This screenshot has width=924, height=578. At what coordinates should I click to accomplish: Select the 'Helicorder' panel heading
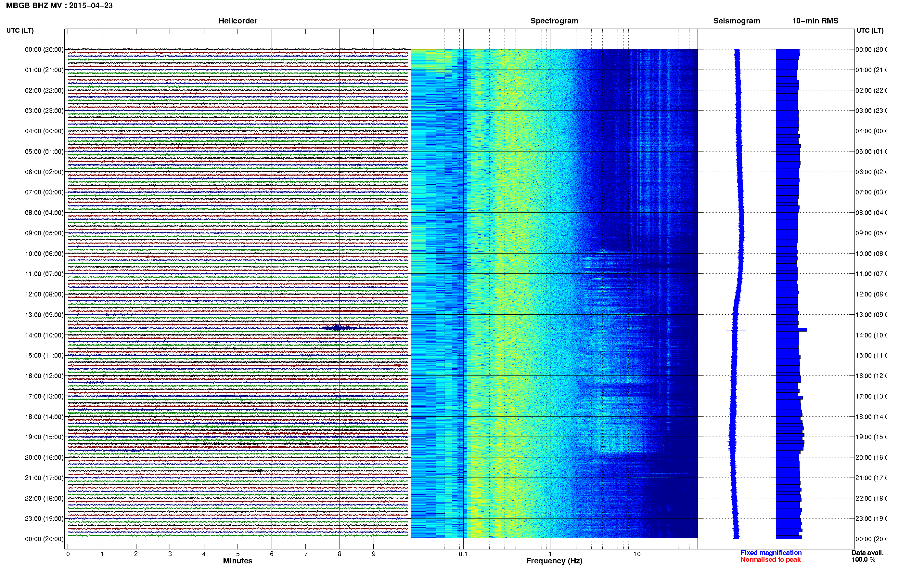237,21
